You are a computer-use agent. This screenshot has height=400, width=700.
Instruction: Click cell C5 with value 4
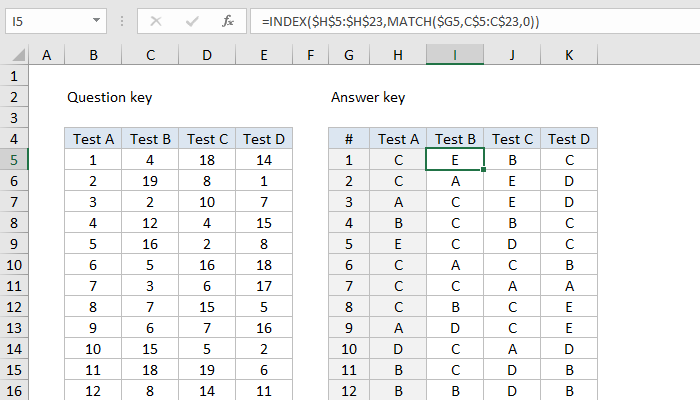tap(150, 160)
